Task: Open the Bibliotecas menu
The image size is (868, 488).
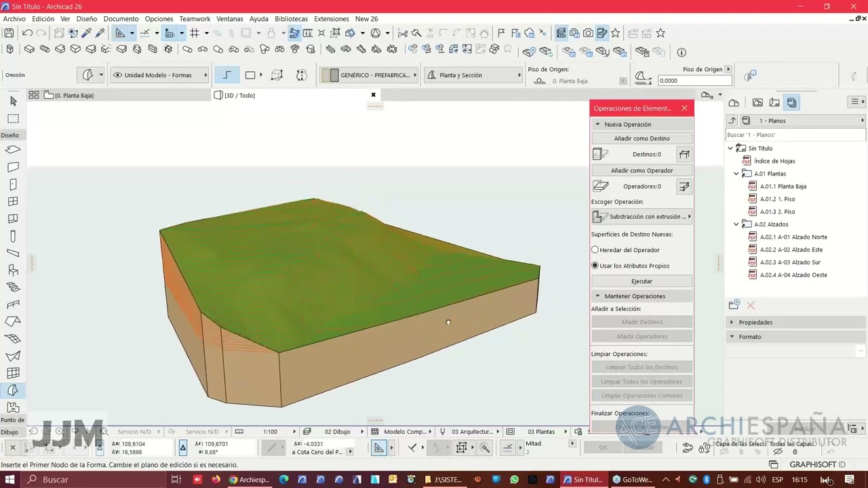Action: tap(290, 19)
